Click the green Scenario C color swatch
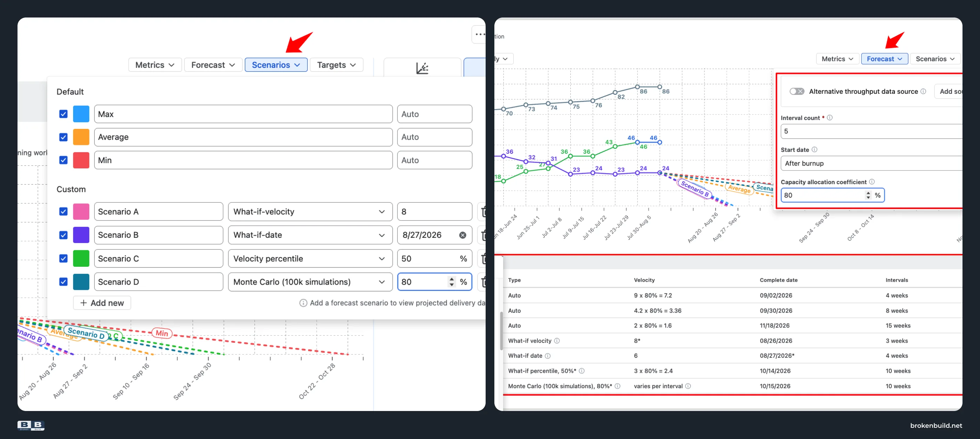The height and width of the screenshot is (439, 980). [81, 259]
